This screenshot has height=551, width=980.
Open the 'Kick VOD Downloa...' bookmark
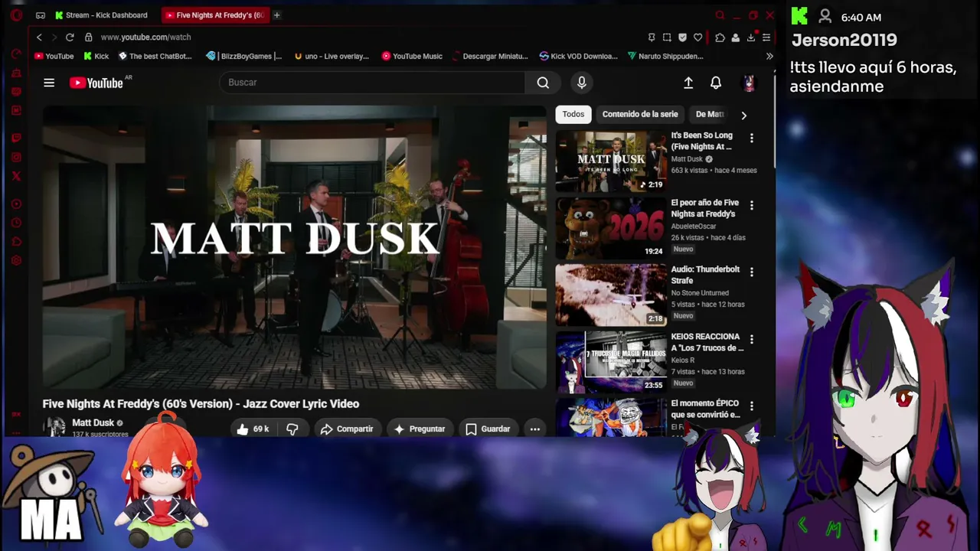click(x=578, y=56)
